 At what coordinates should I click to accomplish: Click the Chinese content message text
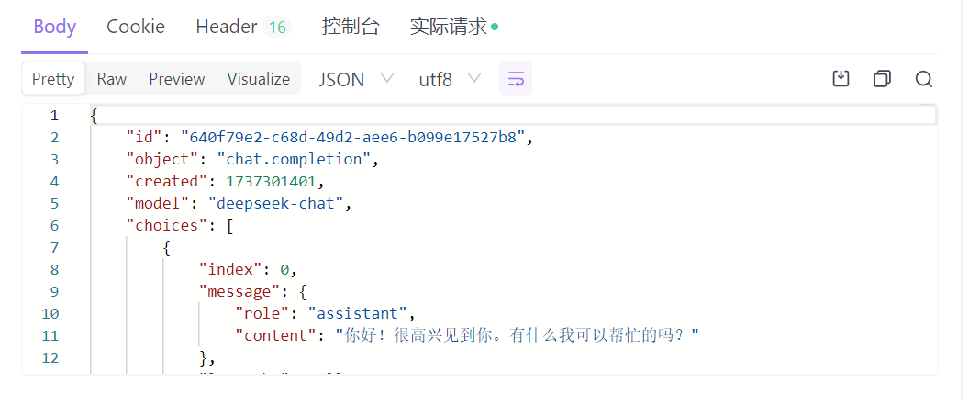[x=517, y=335]
